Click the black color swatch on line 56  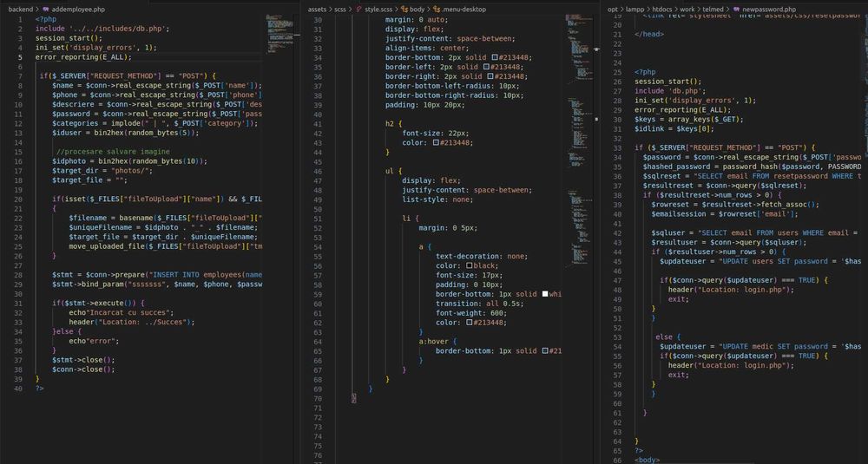[470, 266]
